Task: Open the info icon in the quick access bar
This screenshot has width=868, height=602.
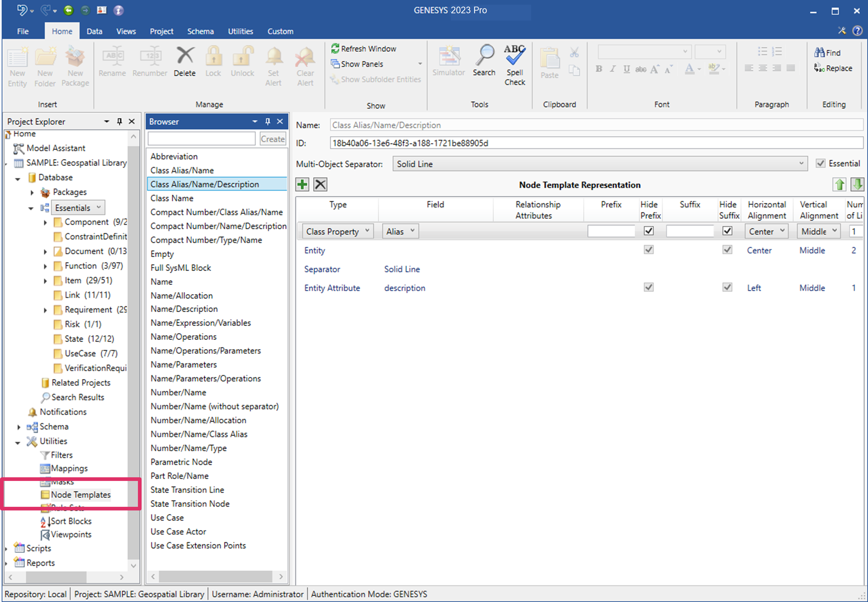Action: coord(118,10)
